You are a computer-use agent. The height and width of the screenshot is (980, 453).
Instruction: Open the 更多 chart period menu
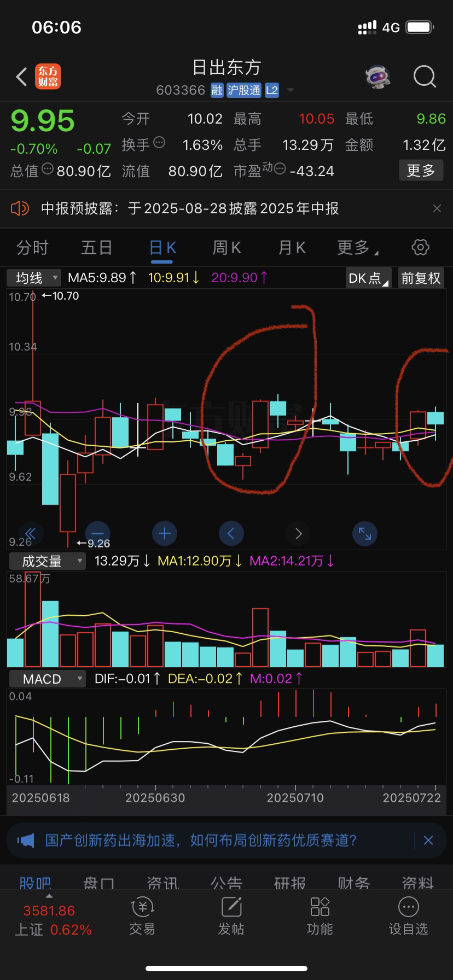tap(357, 248)
